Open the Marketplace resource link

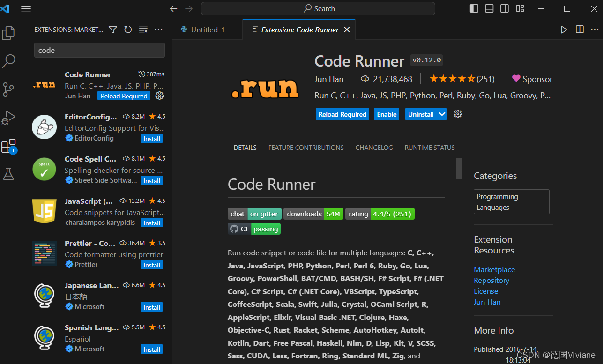494,269
